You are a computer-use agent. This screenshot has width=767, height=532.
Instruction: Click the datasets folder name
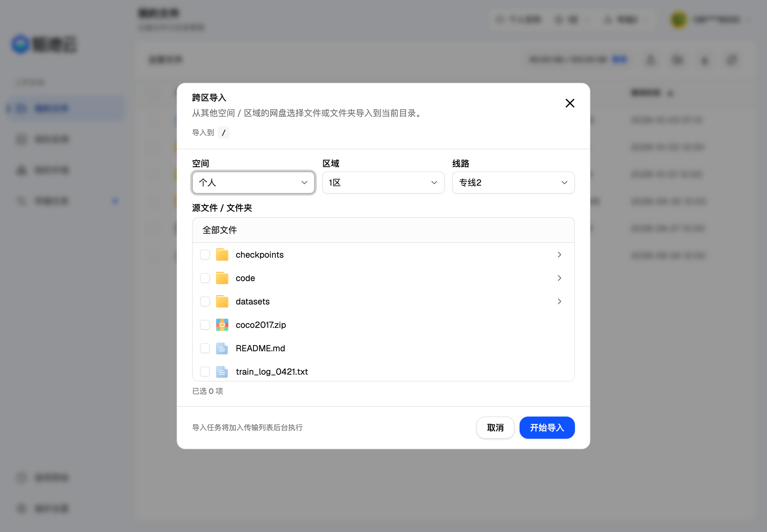coord(253,301)
